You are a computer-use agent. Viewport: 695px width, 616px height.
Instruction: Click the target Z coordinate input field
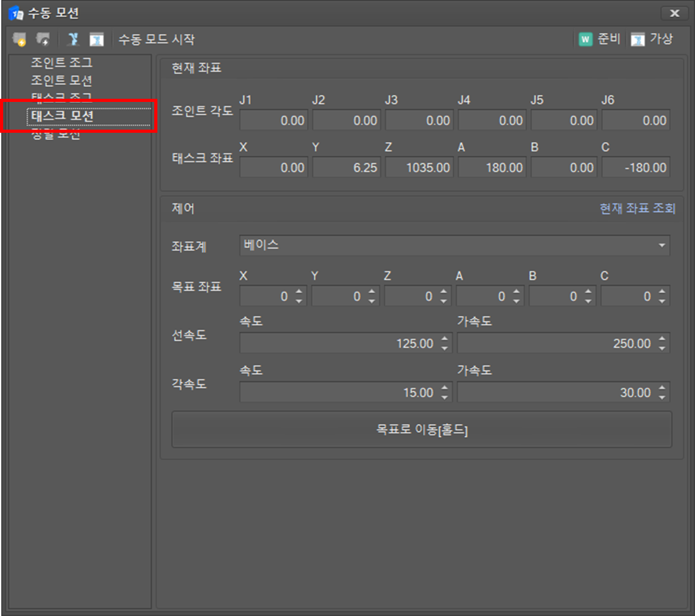coord(408,296)
